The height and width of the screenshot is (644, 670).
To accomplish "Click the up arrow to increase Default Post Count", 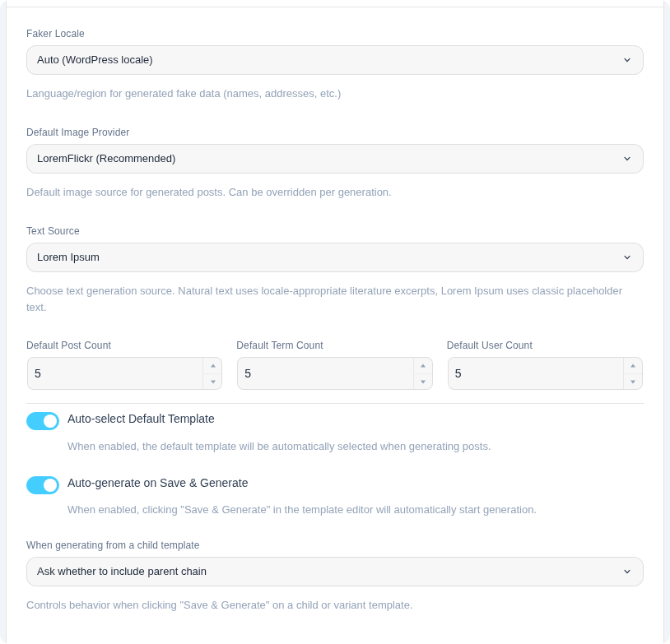I will pyautogui.click(x=214, y=367).
